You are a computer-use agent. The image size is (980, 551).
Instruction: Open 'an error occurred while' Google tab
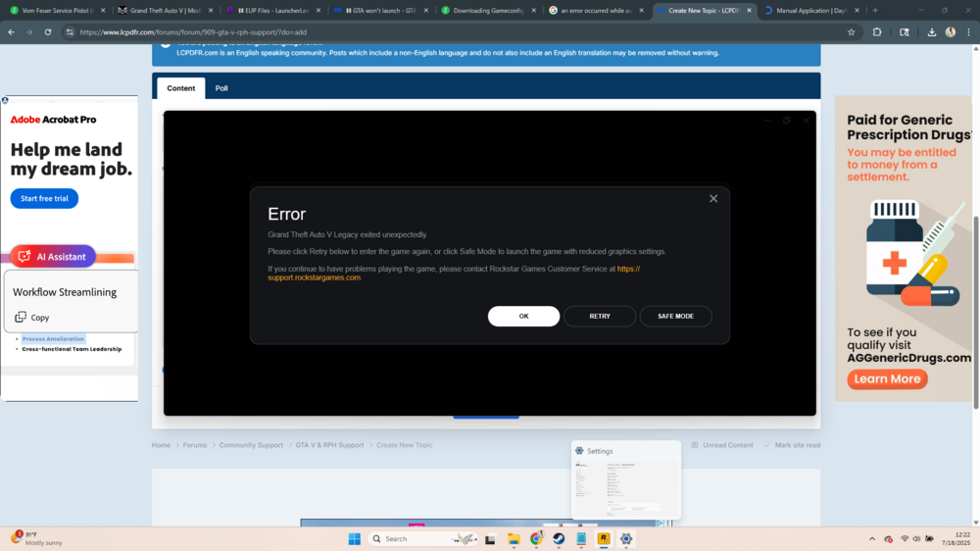596,10
